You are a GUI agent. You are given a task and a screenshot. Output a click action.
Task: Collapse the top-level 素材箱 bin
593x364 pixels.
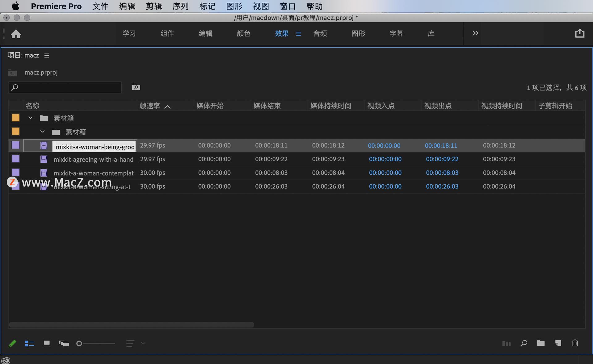30,118
